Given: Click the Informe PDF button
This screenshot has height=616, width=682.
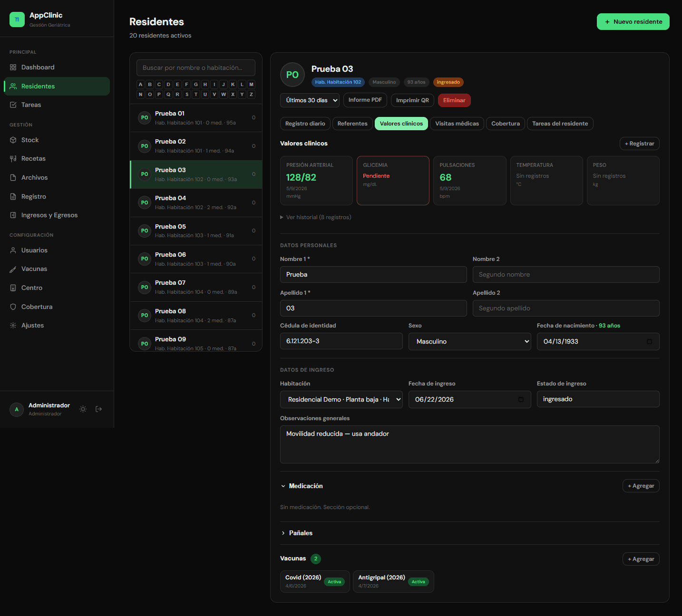Looking at the screenshot, I should pyautogui.click(x=365, y=100).
